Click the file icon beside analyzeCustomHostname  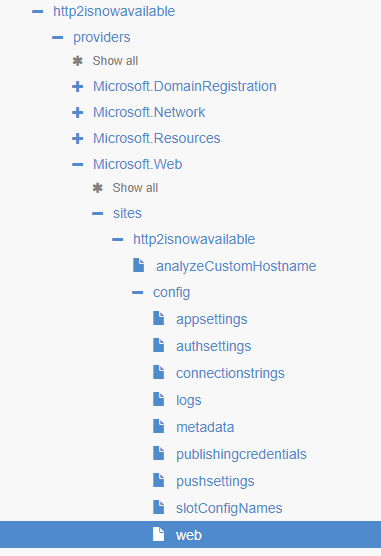point(138,265)
